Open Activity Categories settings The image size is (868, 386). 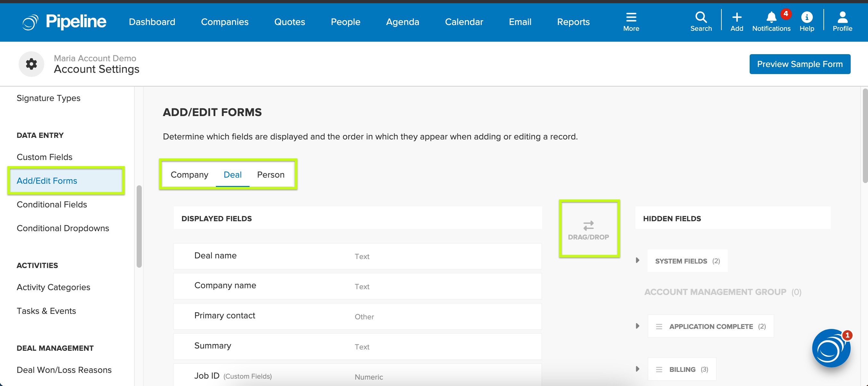click(54, 287)
